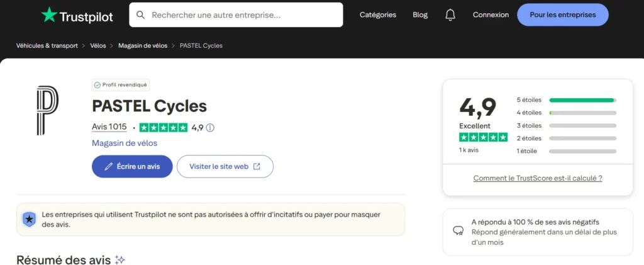Go to Véhicules & transport breadcrumb

pos(47,45)
